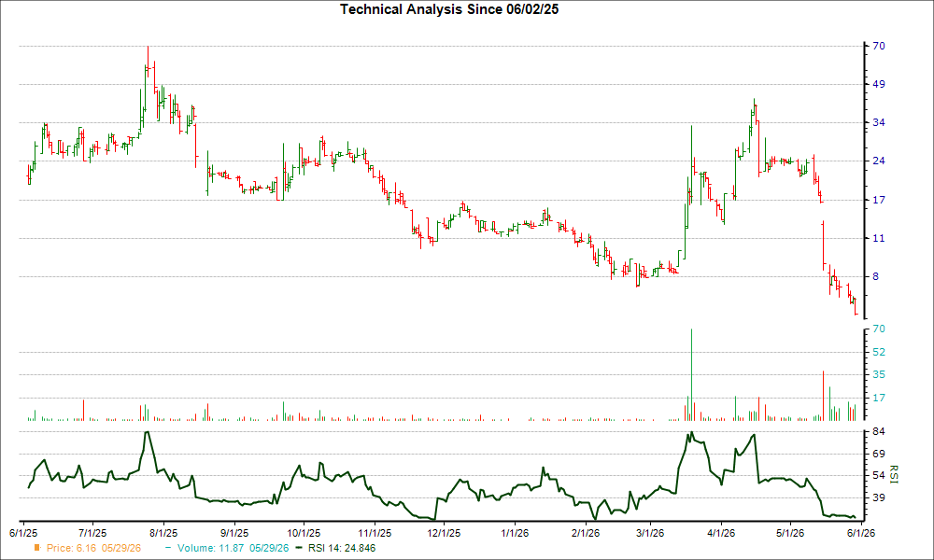Click the 5/1/26 date on the x-axis
Viewport: 934px width, 560px height.
pos(790,533)
